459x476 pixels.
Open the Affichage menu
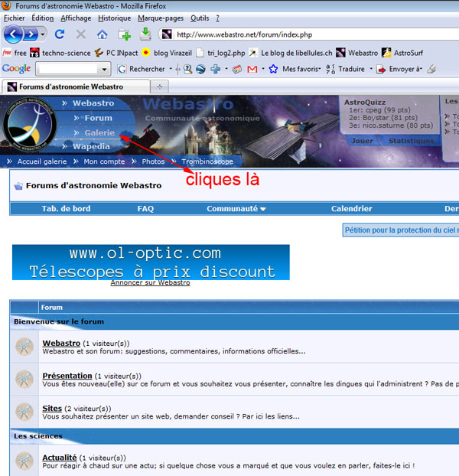tap(76, 18)
